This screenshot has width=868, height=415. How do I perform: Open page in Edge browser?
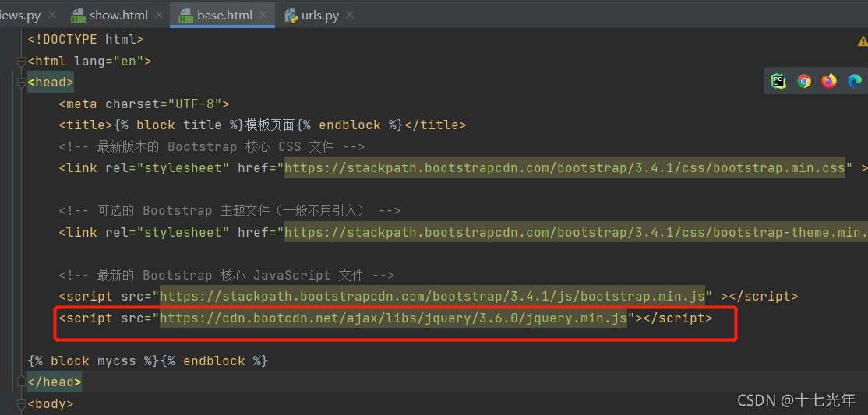pos(854,81)
